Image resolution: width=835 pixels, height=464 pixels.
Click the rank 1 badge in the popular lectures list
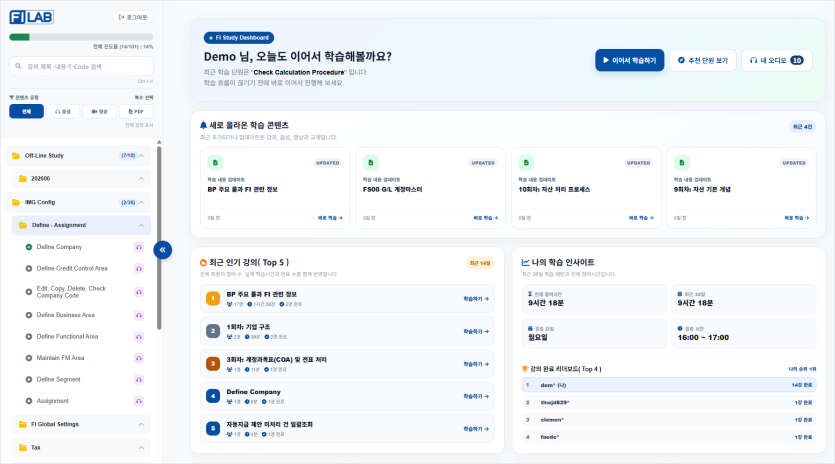pyautogui.click(x=213, y=299)
